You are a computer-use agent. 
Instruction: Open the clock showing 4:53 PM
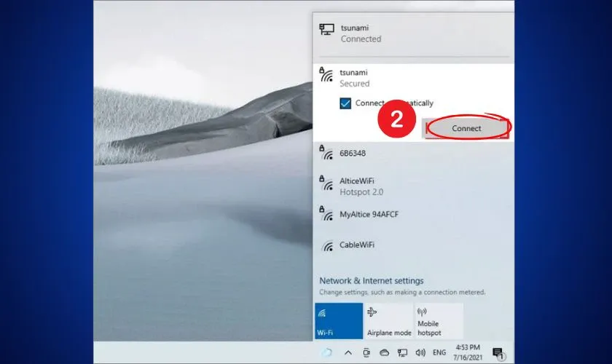coord(468,352)
